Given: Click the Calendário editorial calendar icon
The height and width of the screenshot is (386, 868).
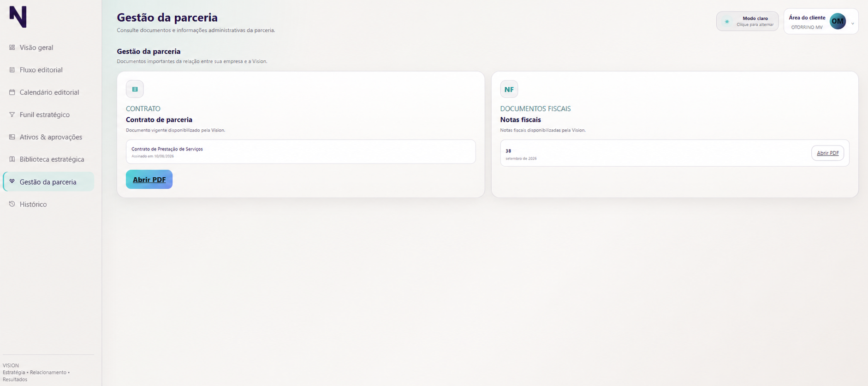Looking at the screenshot, I should [x=12, y=92].
